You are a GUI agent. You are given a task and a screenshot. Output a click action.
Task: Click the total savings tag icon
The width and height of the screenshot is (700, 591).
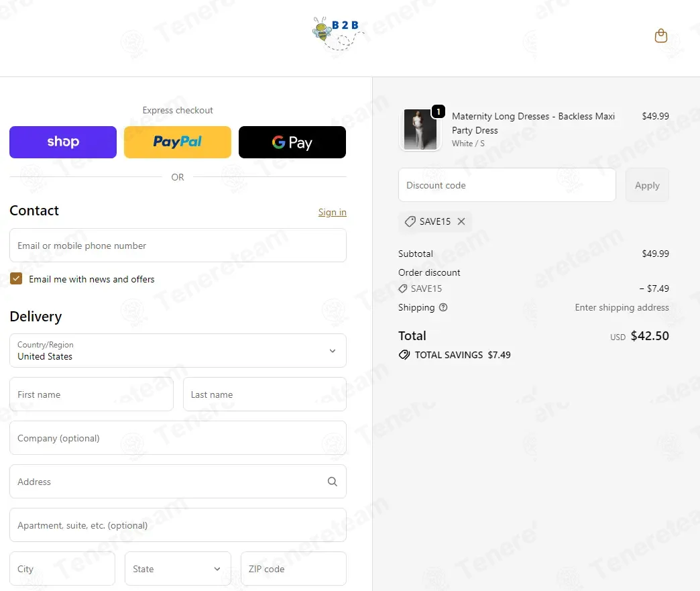coord(404,355)
